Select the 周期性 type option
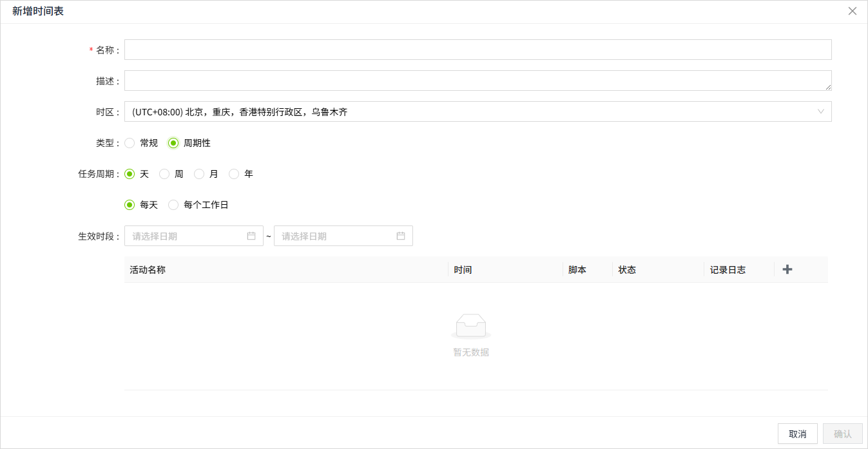Screen dimensions: 868x449 tap(173, 143)
